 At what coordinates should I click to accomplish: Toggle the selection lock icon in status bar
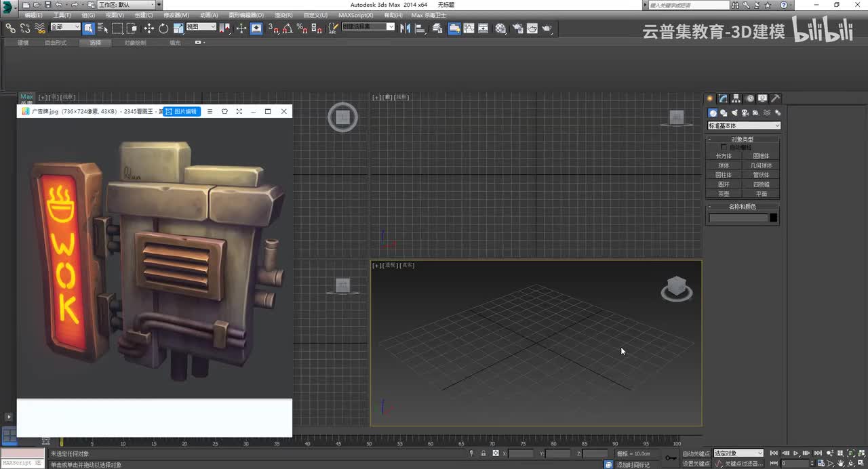483,453
